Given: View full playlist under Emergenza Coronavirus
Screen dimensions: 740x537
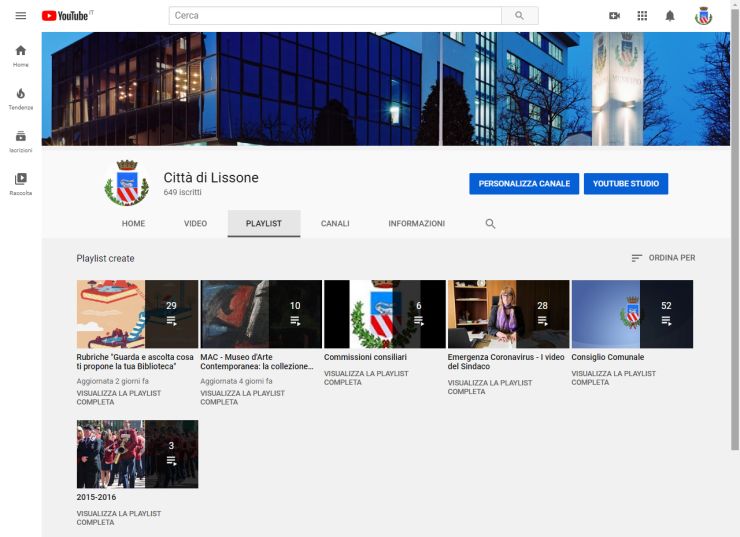Looking at the screenshot, I should click(490, 387).
